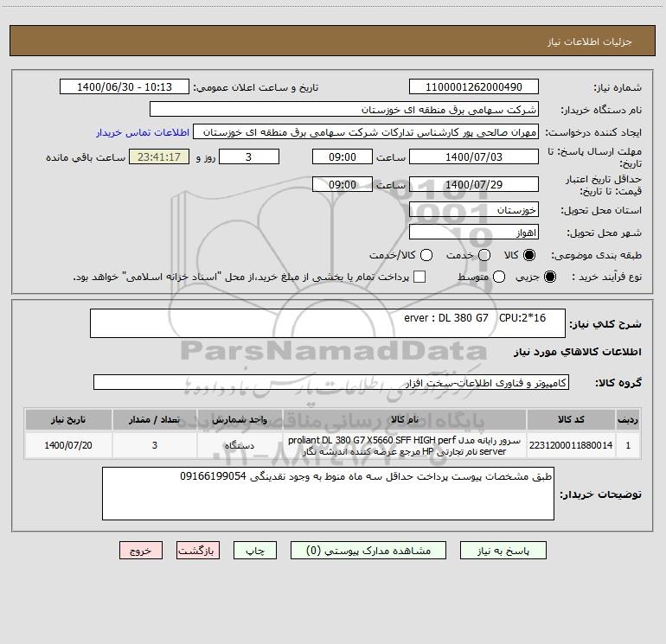Click the buyer name field شرکت سهامی برق منطقه ای خوزستان
Viewport: 666px width, 644px height.
point(344,110)
